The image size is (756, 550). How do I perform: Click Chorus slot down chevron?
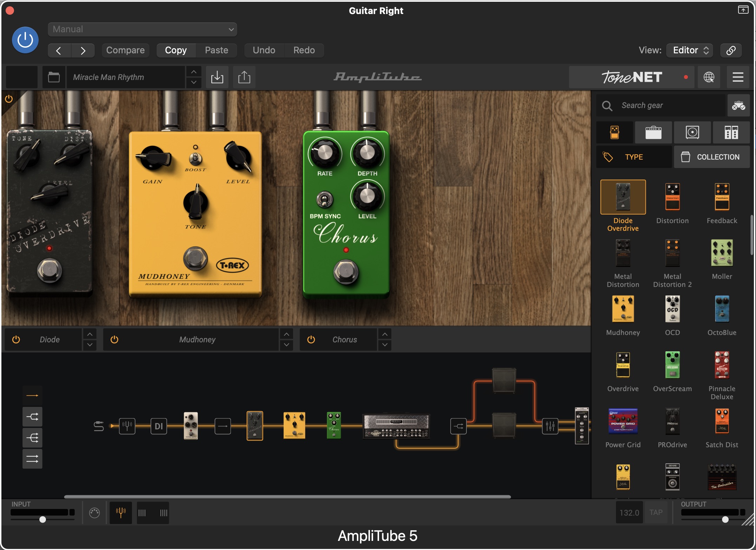tap(385, 345)
